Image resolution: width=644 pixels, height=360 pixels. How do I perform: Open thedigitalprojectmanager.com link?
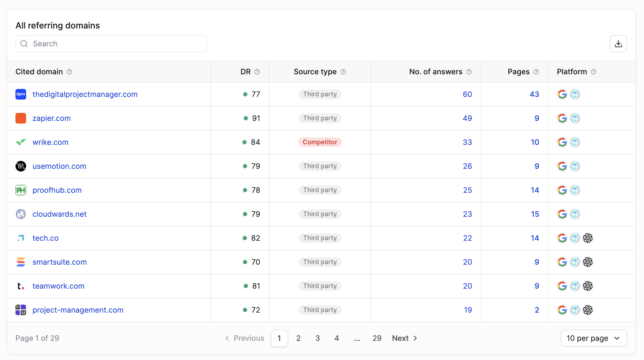85,94
